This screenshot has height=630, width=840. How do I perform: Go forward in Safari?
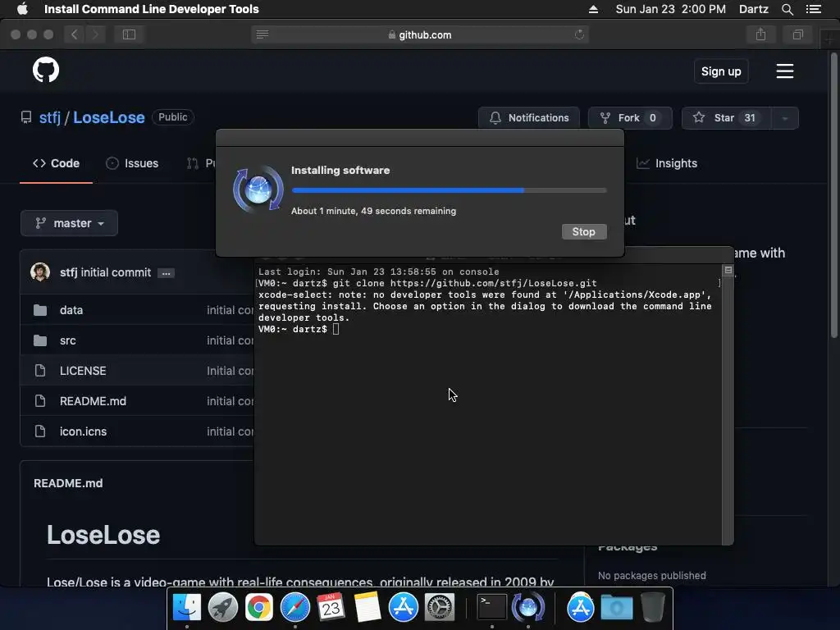[x=95, y=34]
